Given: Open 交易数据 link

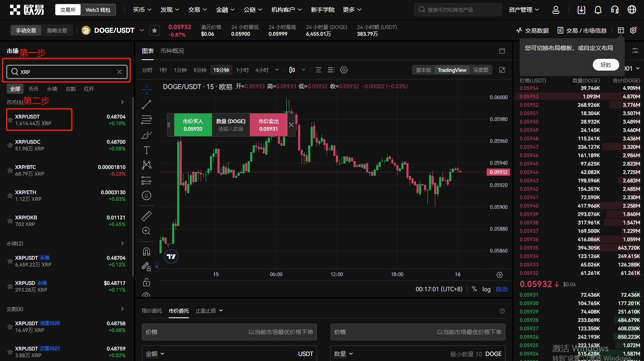Looking at the screenshot, I should point(533,30).
